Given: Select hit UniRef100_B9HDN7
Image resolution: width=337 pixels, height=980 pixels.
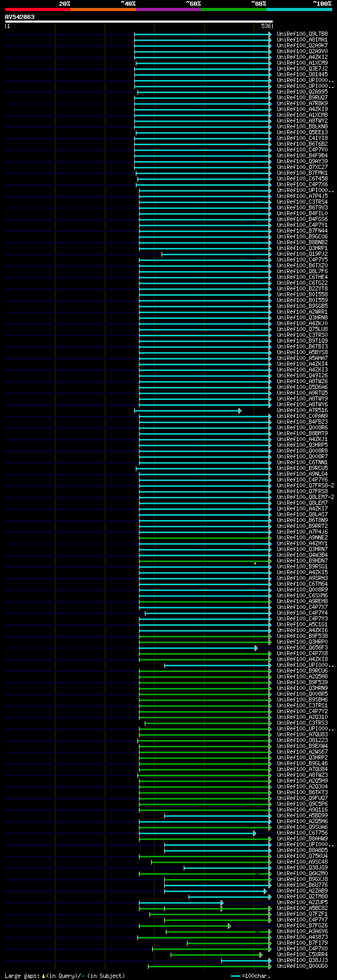Looking at the screenshot, I should point(302,561).
